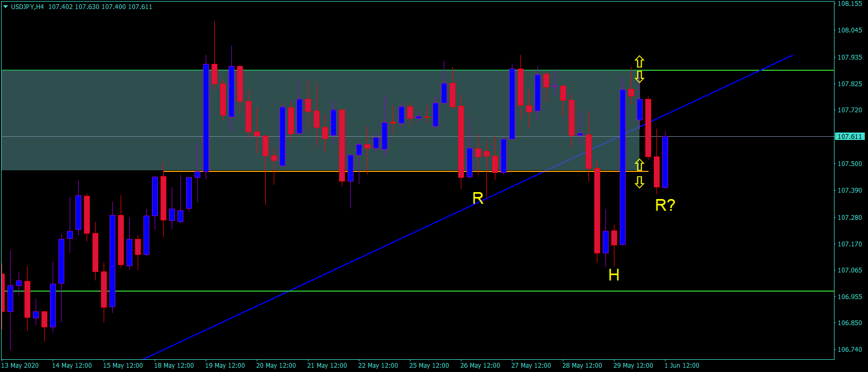Select the yellow "R" text label

[x=478, y=199]
